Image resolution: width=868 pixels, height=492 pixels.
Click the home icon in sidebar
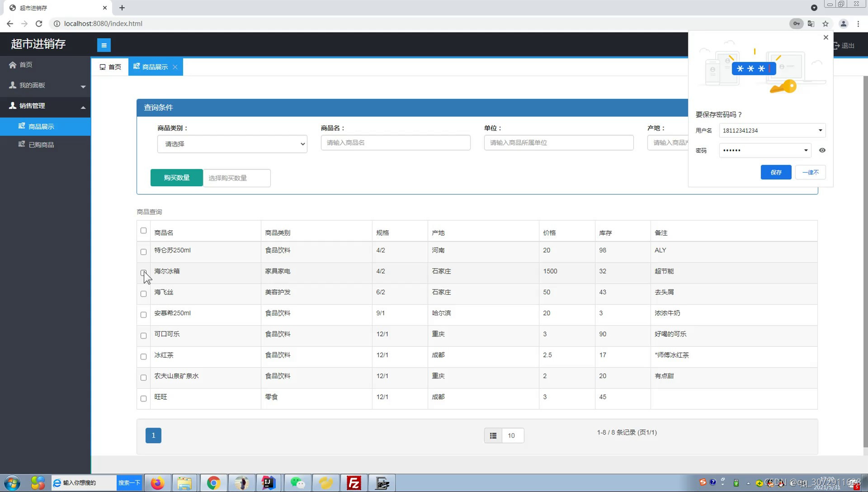tap(13, 65)
